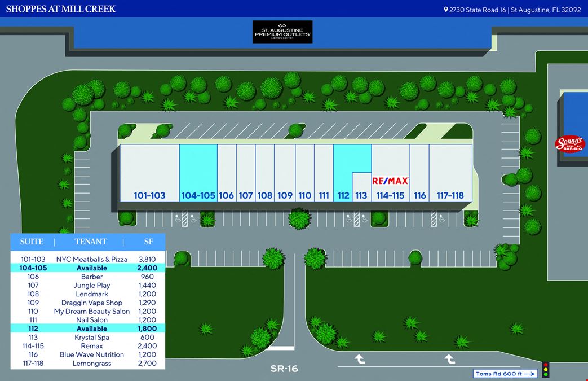Select suite 101-103 on the site plan
The width and height of the screenshot is (588, 381).
pyautogui.click(x=149, y=173)
